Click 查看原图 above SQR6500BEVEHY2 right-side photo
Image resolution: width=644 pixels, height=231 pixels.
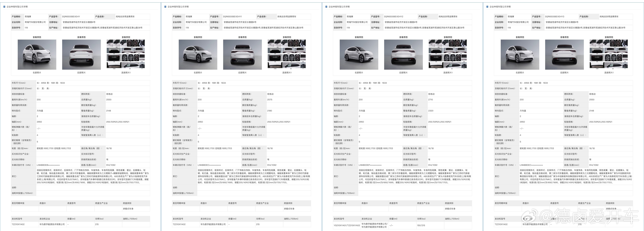click(359, 37)
